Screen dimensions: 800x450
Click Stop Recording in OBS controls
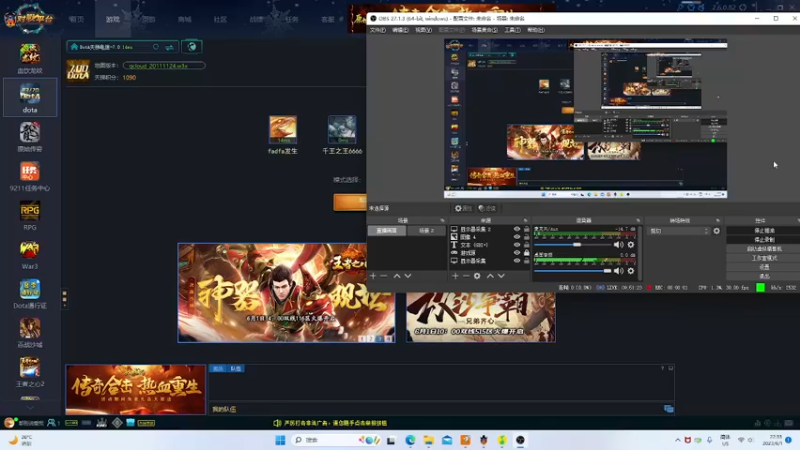click(764, 240)
